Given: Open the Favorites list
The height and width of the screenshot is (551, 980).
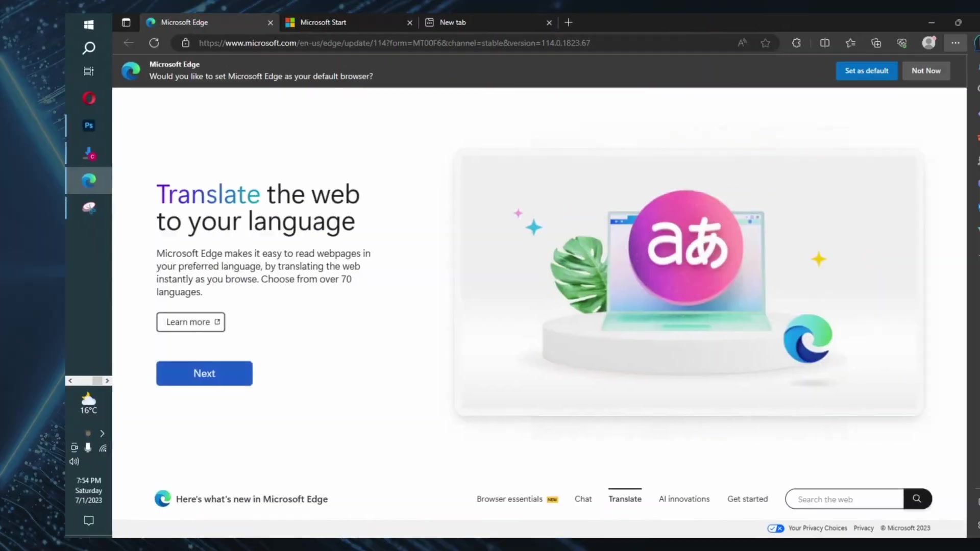Looking at the screenshot, I should coord(850,43).
